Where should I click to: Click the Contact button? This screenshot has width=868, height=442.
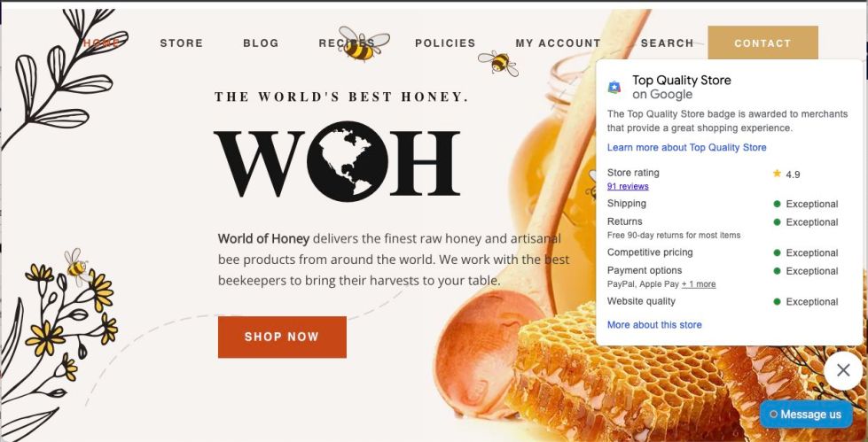coord(762,43)
